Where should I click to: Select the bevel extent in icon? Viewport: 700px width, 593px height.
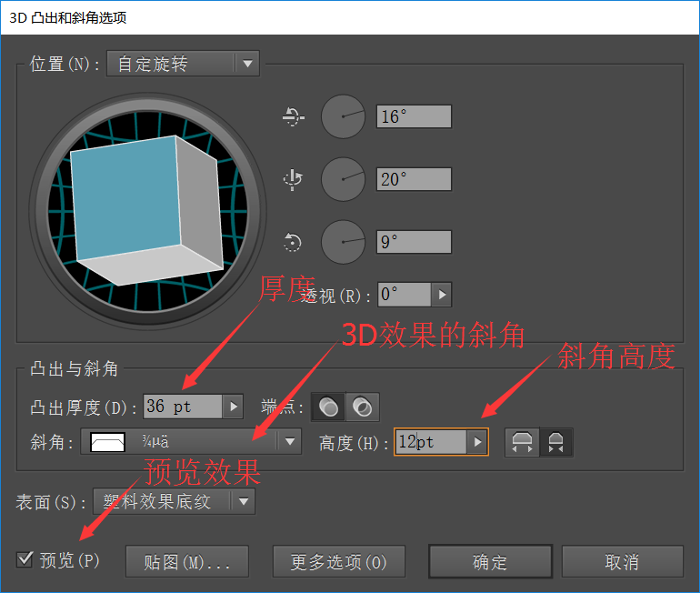[556, 443]
